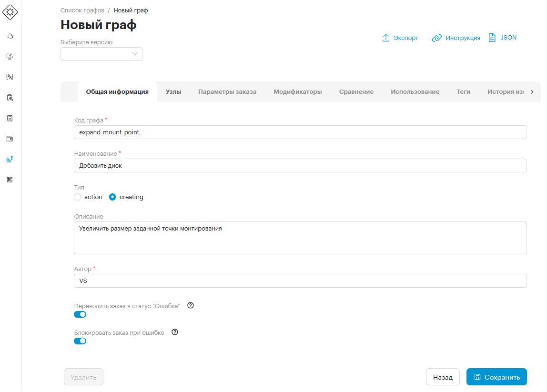
Task: Open the users icon in sidebar
Action: (10, 77)
